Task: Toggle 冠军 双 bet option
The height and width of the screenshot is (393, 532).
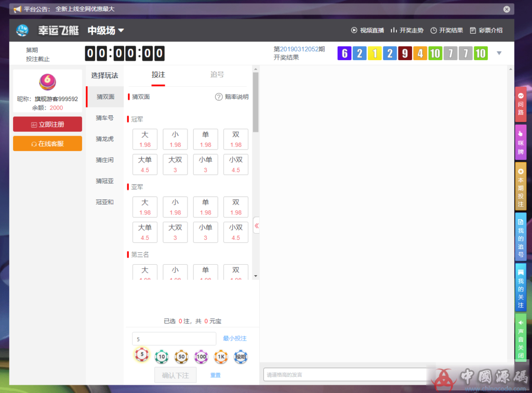Action: coord(236,139)
